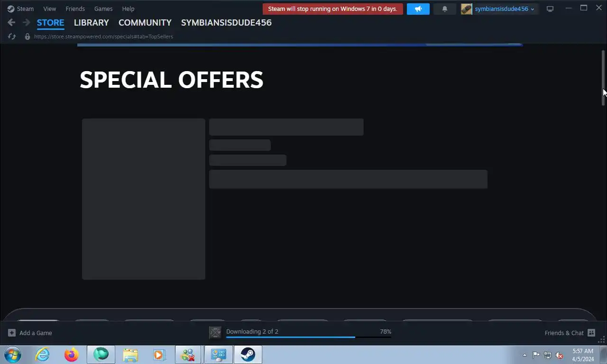Open the SYMBIANSISDUDE456 profile tab
607x364 pixels.
(x=226, y=22)
